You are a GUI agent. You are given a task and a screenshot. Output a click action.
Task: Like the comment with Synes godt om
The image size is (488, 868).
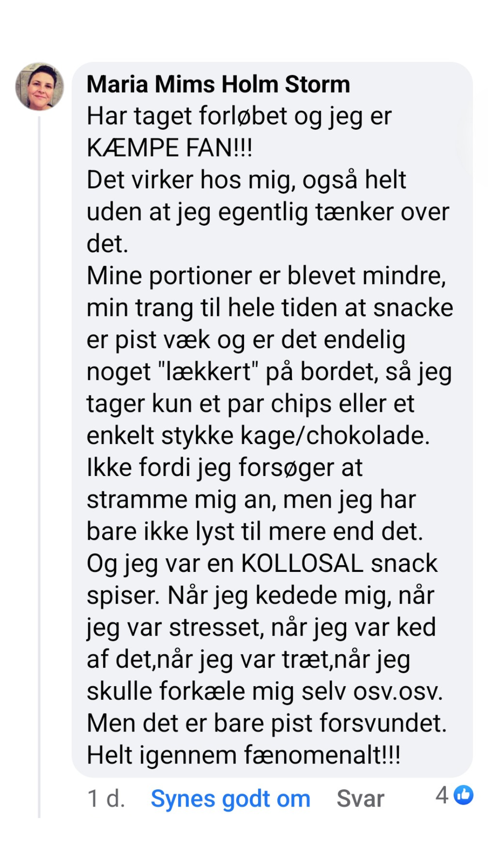click(x=230, y=799)
